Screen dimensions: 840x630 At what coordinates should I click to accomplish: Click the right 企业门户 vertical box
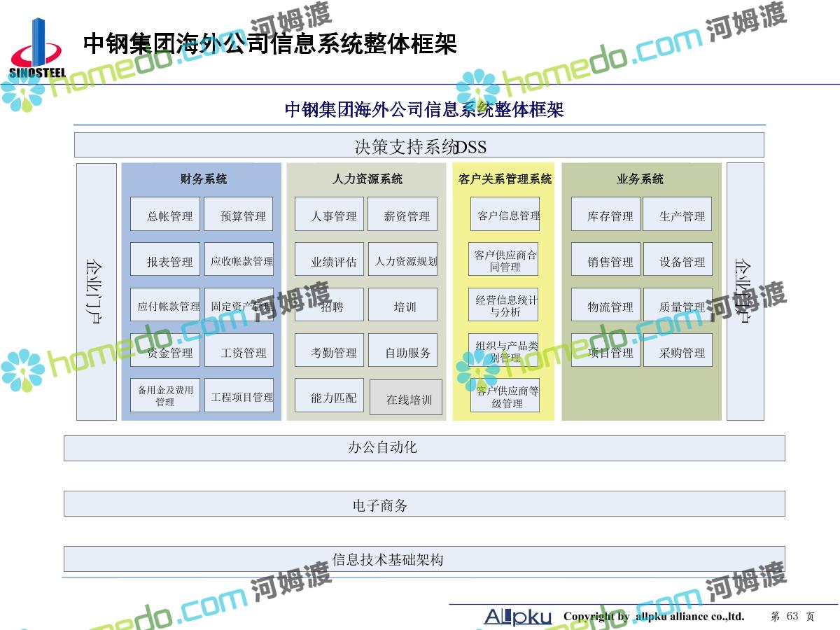pyautogui.click(x=745, y=292)
